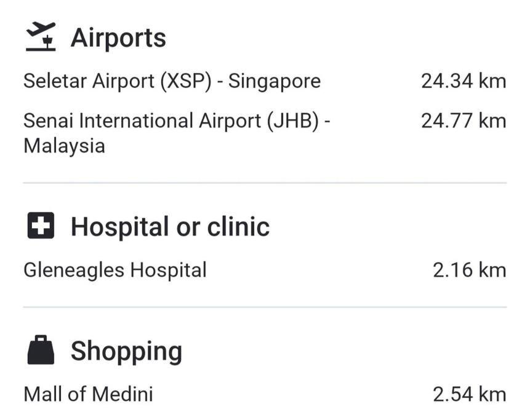Select the Shopping section heading
The width and height of the screenshot is (530, 420).
pos(126,352)
